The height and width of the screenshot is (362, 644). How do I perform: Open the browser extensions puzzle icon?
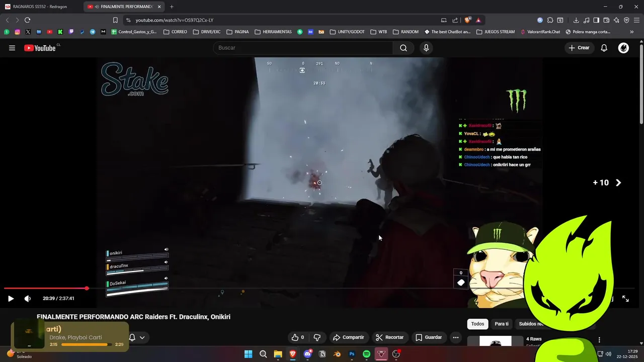click(550, 20)
